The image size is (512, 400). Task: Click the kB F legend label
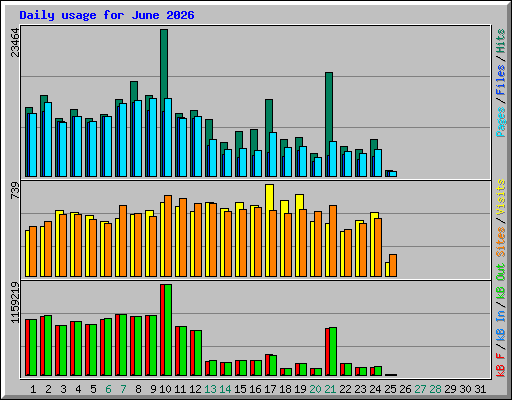point(501,365)
